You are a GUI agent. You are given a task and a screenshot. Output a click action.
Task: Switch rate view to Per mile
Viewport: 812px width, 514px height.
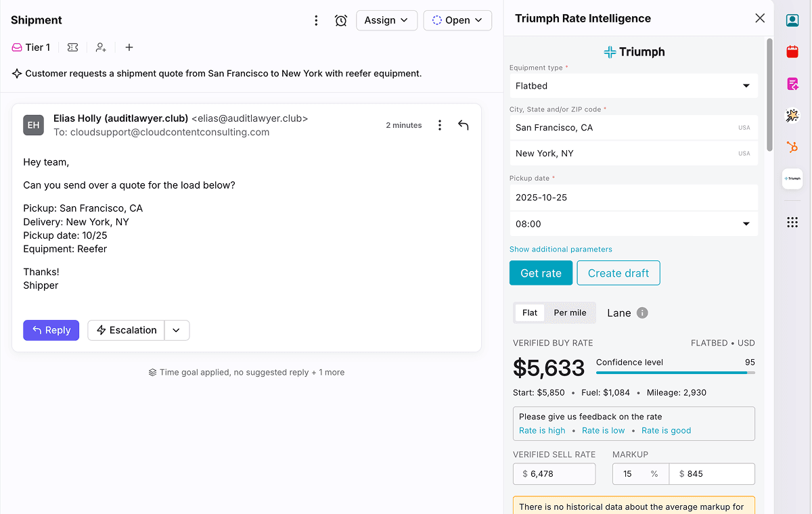click(x=570, y=312)
